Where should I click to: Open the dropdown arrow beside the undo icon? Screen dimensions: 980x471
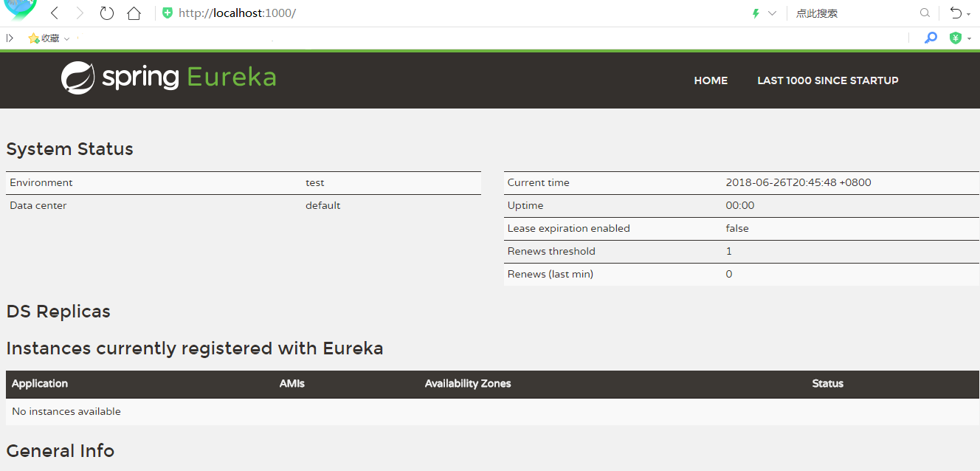point(969,15)
